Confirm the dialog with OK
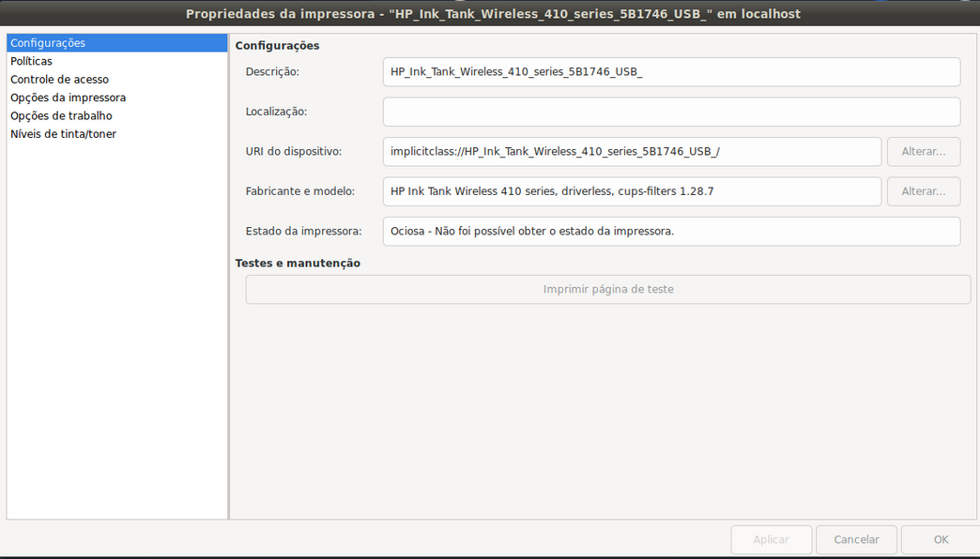 [941, 539]
